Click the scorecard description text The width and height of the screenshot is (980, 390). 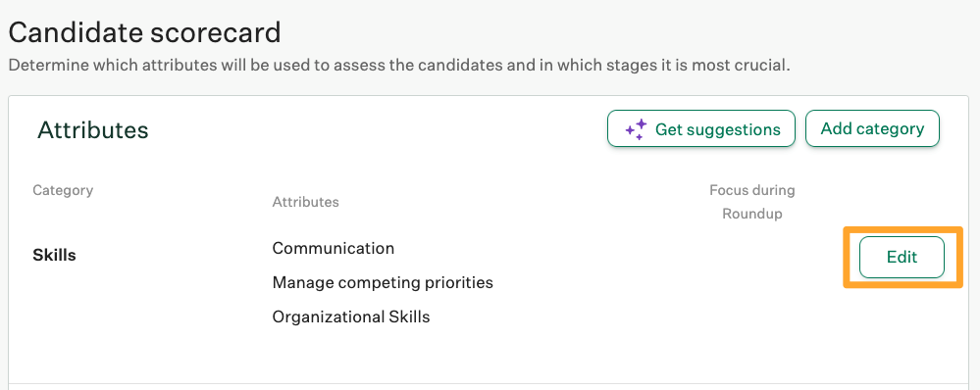pos(399,66)
